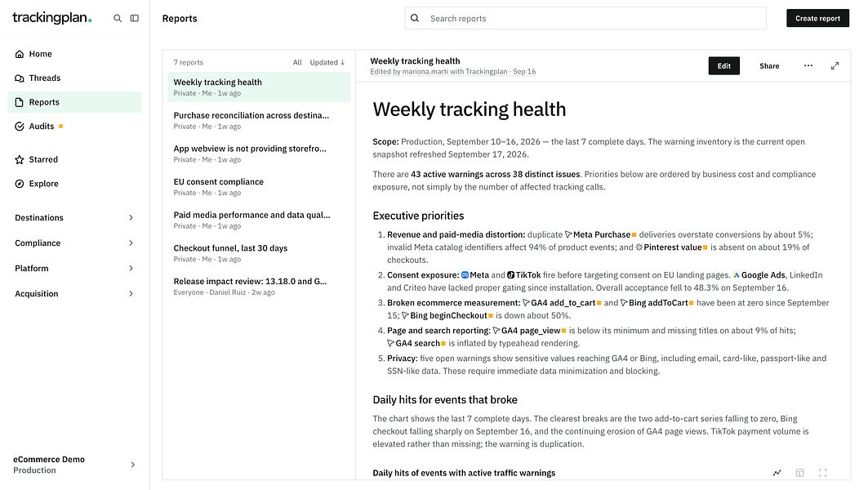868x490 pixels.
Task: Click the Audits checkmark circle icon
Action: click(20, 127)
